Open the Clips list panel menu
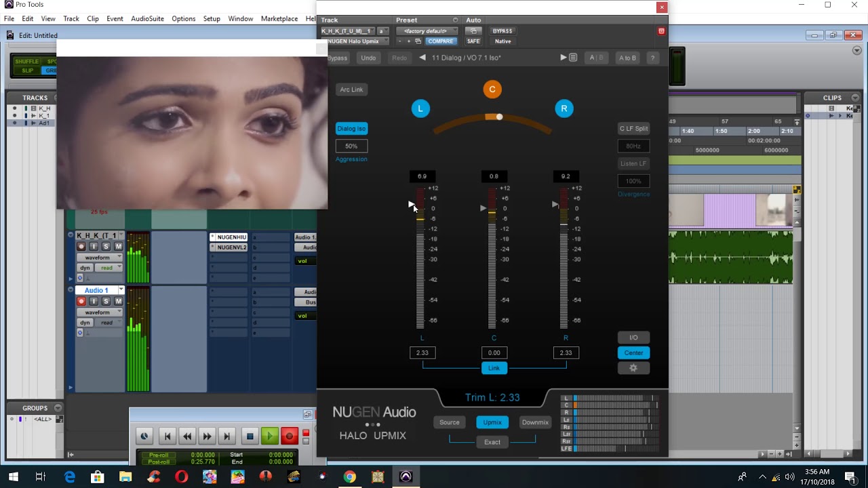Screen dimensions: 868x488 pos(854,98)
